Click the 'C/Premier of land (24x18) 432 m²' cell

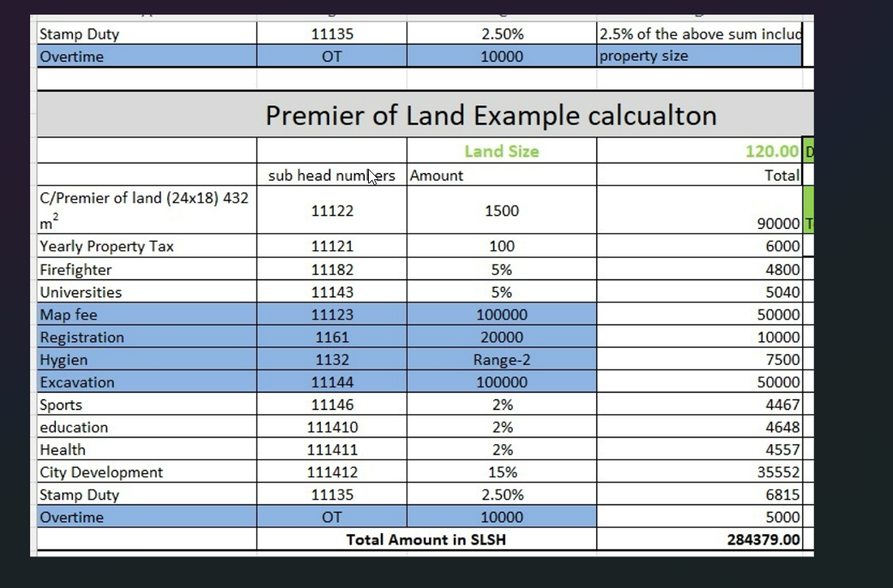[x=147, y=210]
